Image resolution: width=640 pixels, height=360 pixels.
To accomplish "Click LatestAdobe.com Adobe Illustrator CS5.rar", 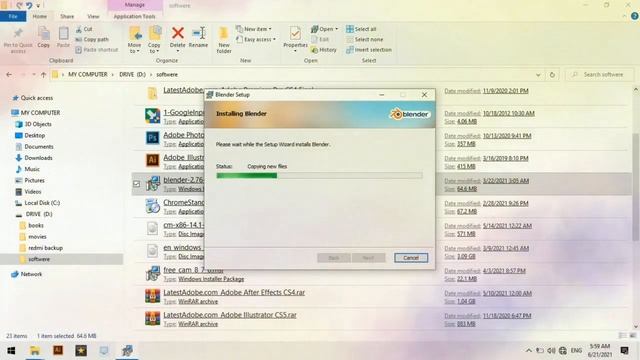I will click(230, 315).
